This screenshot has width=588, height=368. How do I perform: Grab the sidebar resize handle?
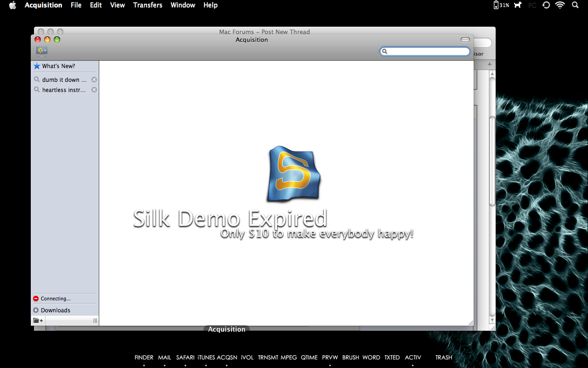coord(95,321)
